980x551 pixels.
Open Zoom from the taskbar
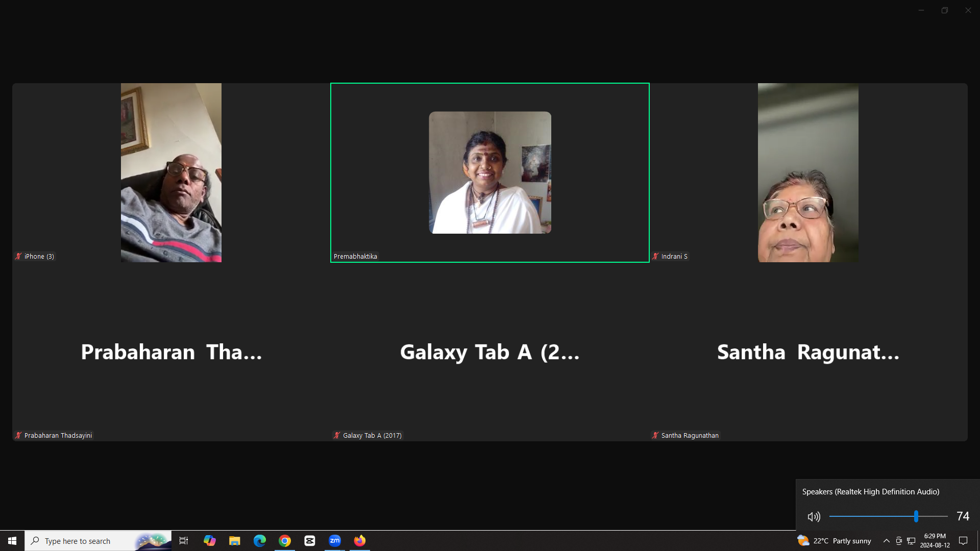click(x=335, y=541)
